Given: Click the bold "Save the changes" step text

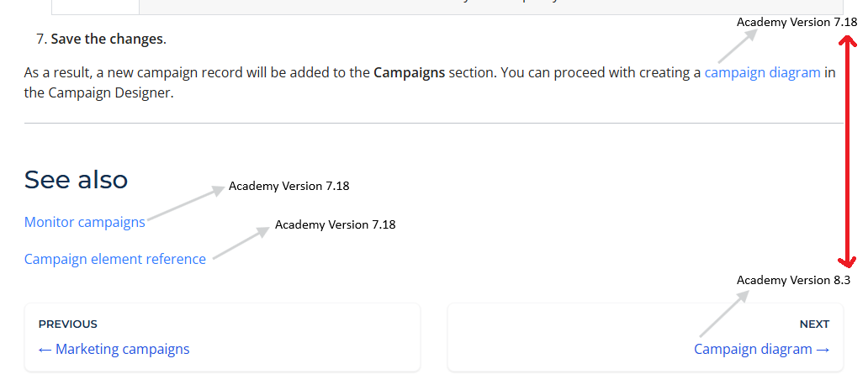Looking at the screenshot, I should [108, 39].
